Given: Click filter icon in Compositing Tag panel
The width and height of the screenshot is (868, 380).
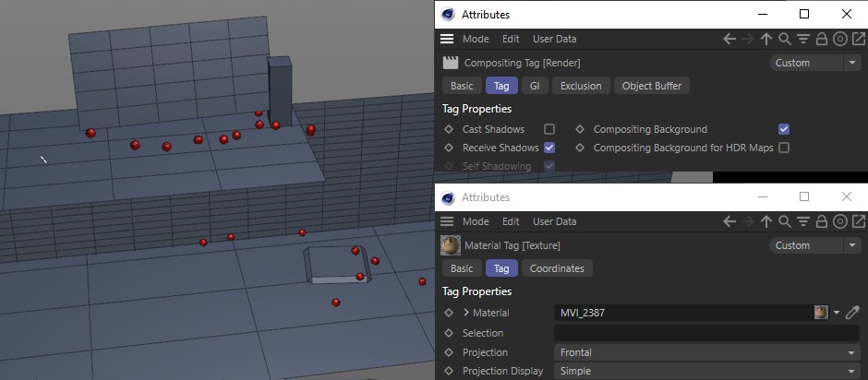Looking at the screenshot, I should click(803, 40).
